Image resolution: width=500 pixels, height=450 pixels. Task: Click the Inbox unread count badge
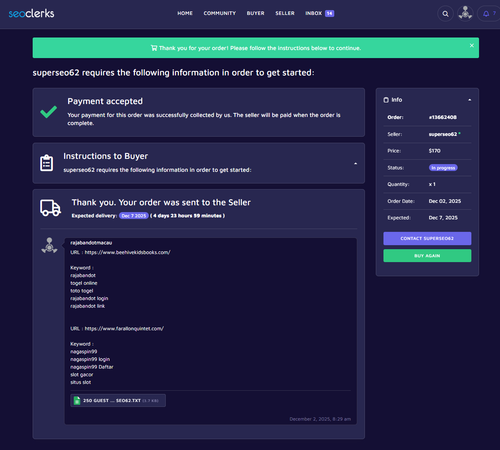330,13
